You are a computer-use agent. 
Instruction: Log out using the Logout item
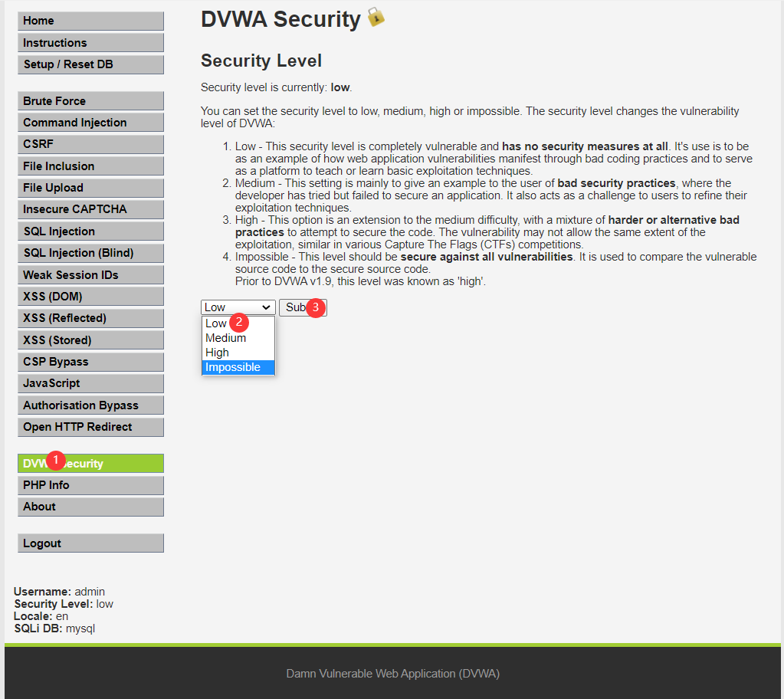click(x=90, y=543)
